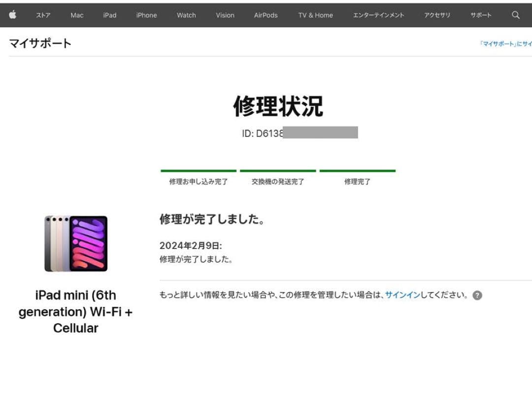Click the 修理状況 title
Screen dimensions: 532x399
278,106
